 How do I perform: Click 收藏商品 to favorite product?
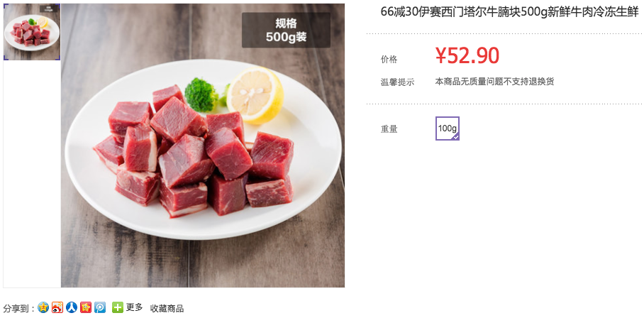167,309
